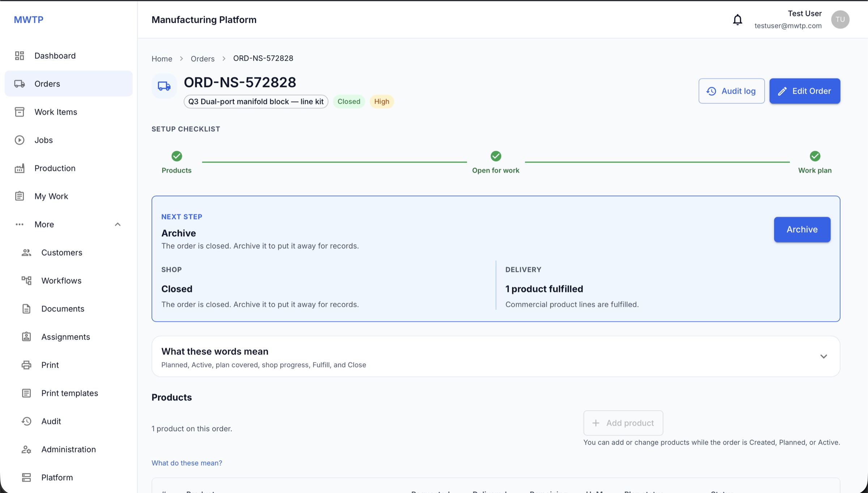Go to Administration page
The image size is (868, 493).
[69, 450]
